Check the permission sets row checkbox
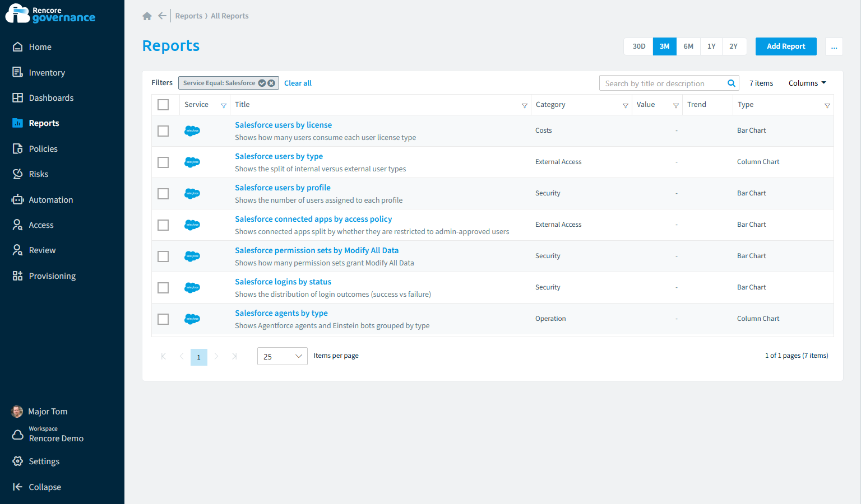 pyautogui.click(x=163, y=256)
